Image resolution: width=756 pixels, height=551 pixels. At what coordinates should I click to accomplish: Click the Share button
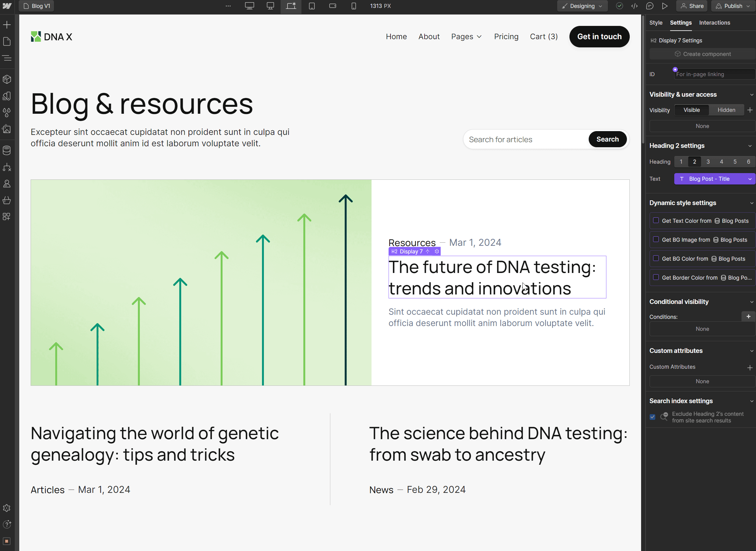(692, 6)
